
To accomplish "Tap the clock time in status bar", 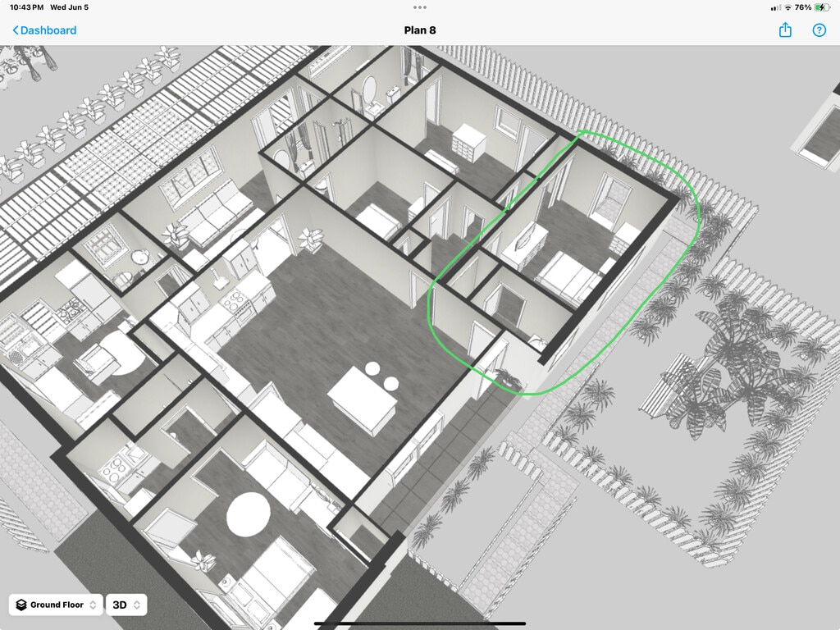I will [x=27, y=7].
